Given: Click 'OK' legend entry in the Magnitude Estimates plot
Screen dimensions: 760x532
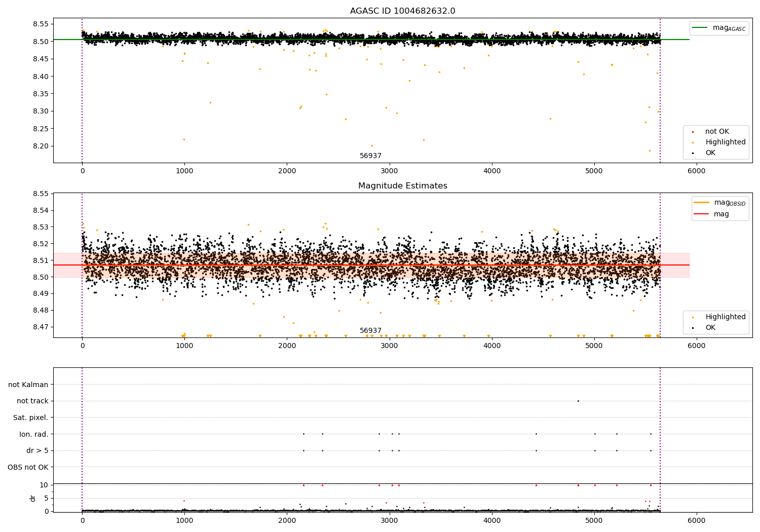Looking at the screenshot, I should pyautogui.click(x=704, y=328).
